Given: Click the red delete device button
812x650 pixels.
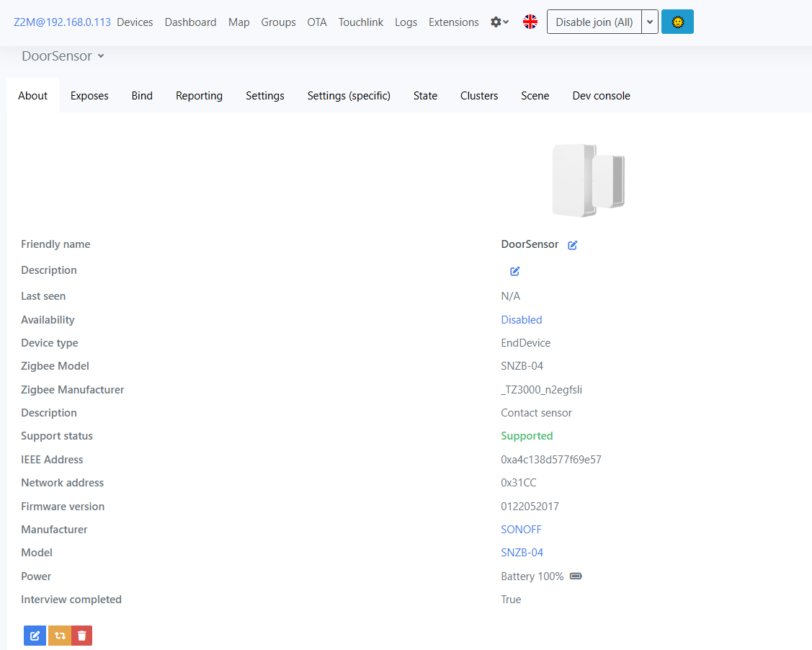Looking at the screenshot, I should coord(82,636).
